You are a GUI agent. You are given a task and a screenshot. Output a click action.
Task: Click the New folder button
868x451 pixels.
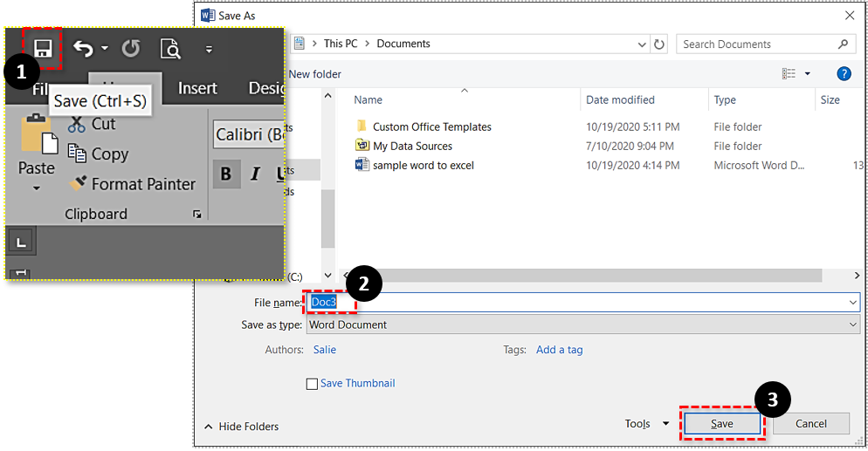[314, 74]
